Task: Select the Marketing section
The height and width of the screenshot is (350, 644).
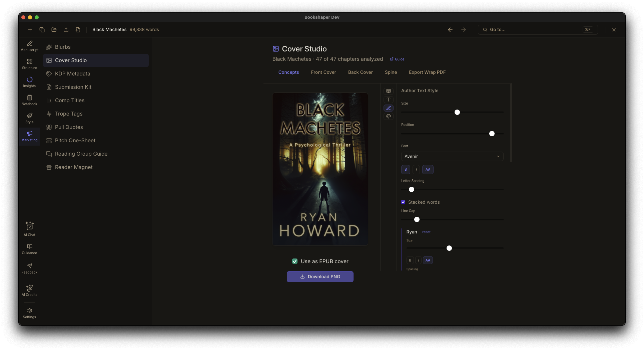Action: [x=29, y=136]
